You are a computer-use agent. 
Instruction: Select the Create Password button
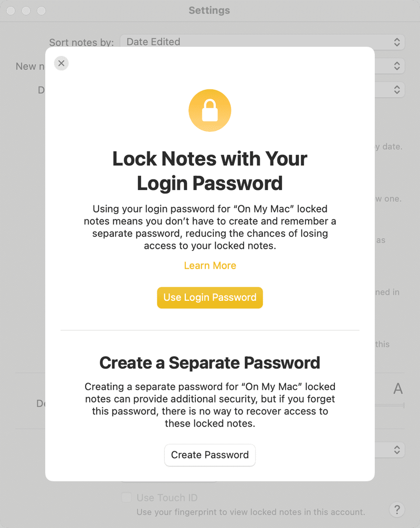click(x=210, y=455)
